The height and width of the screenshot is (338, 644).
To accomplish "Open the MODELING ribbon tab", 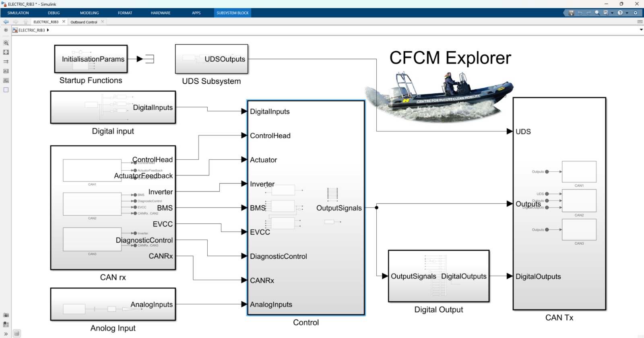I will (x=89, y=13).
